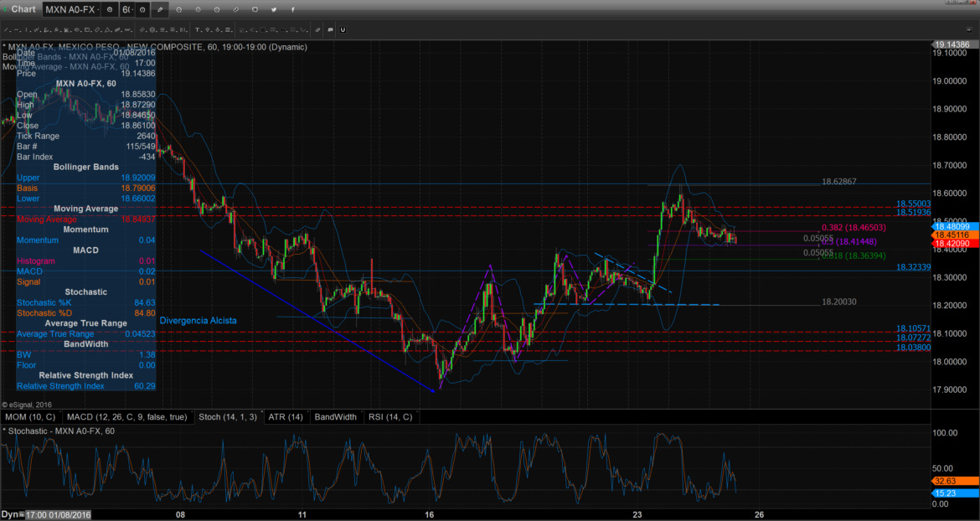
Task: Open symbol search icon beside MXN A0-FX
Action: click(x=110, y=10)
